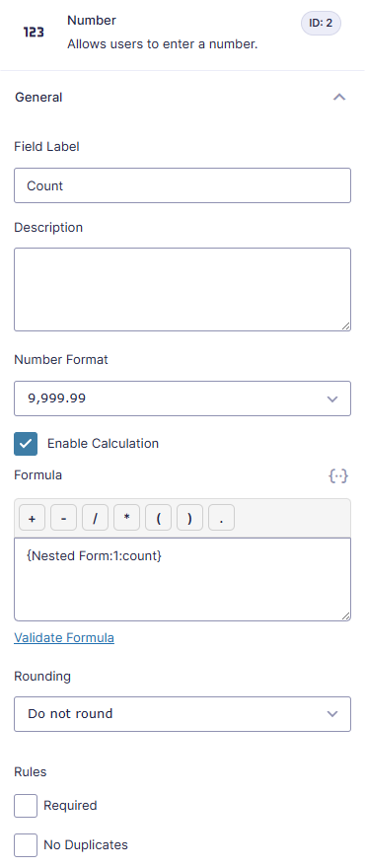The height and width of the screenshot is (868, 365).
Task: Click the ID: 2 badge
Action: [322, 24]
